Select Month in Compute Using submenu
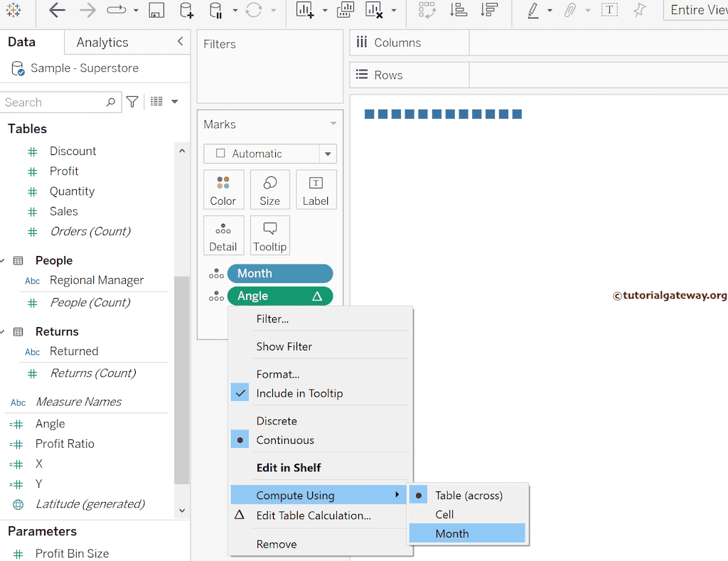Image resolution: width=728 pixels, height=561 pixels. click(x=452, y=533)
